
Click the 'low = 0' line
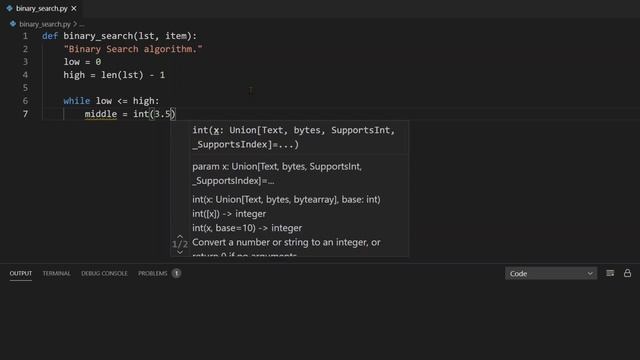(x=82, y=62)
